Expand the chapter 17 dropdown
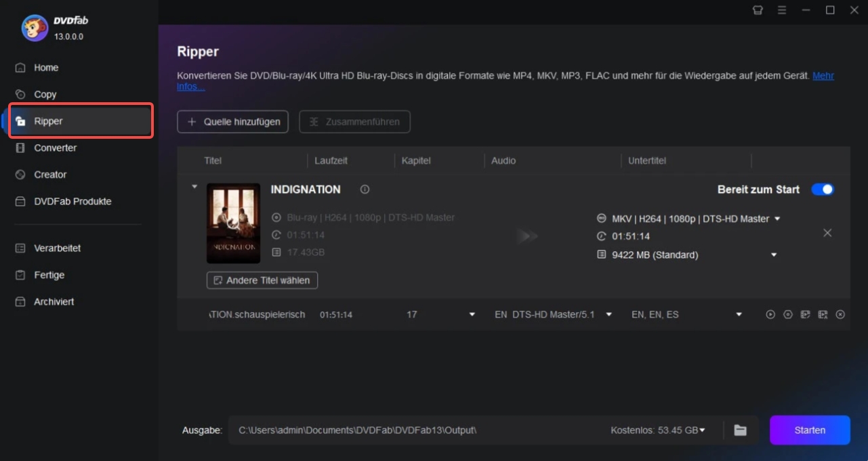The width and height of the screenshot is (868, 461). tap(472, 315)
